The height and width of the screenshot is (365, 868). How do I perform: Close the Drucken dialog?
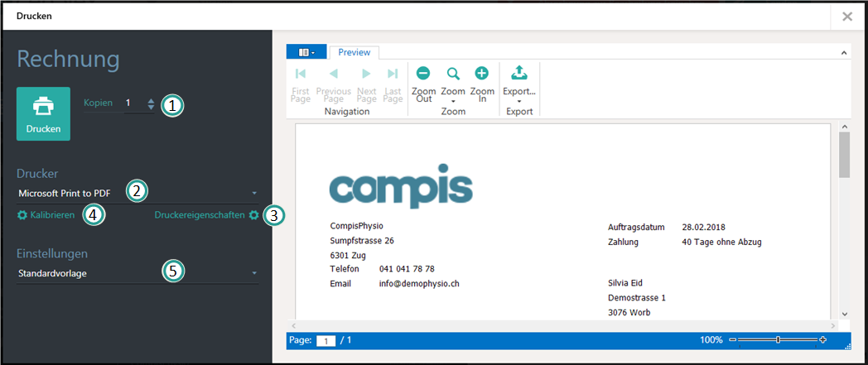pos(847,17)
